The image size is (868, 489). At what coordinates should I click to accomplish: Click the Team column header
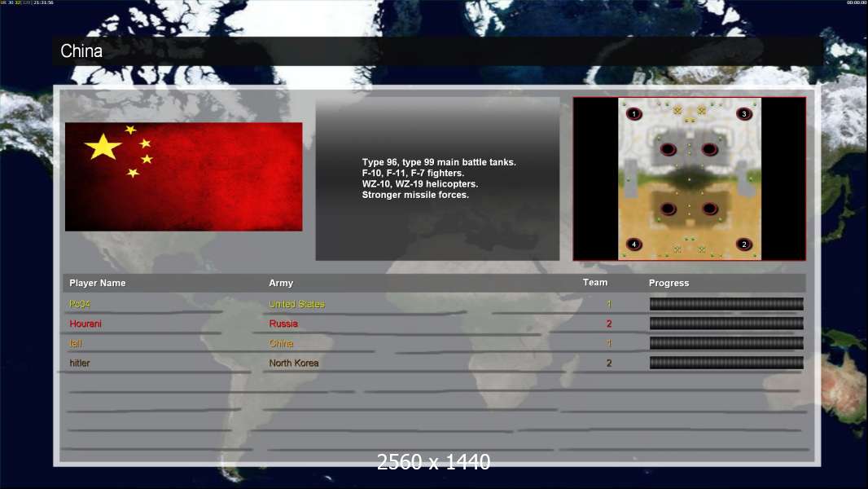point(595,283)
